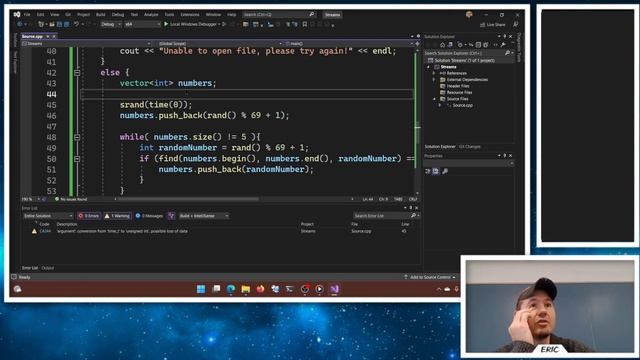
Task: Click the Categorized icon in Properties panel
Action: [428, 171]
